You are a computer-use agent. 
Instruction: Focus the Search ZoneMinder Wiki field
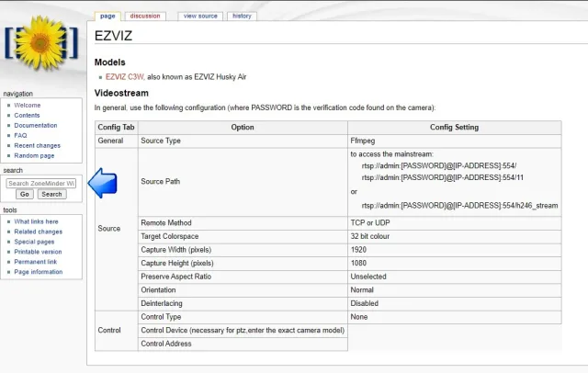[41, 184]
